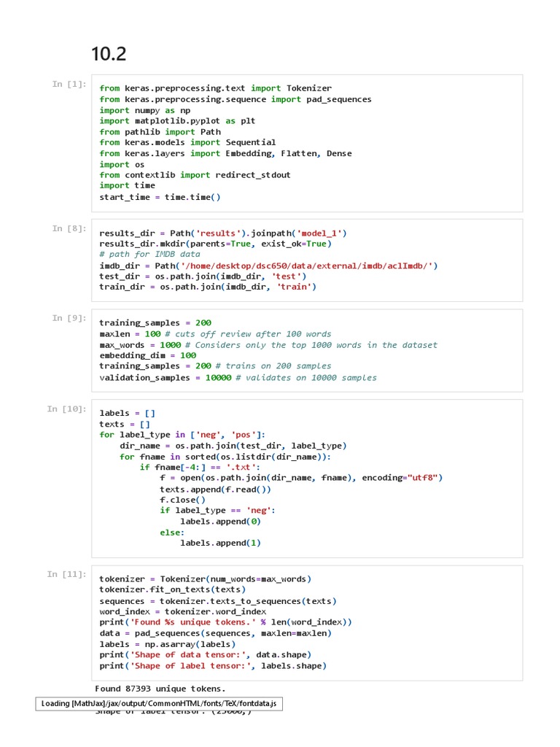Click the "from pathlib import Path" line
The height and width of the screenshot is (747, 560).
click(160, 132)
